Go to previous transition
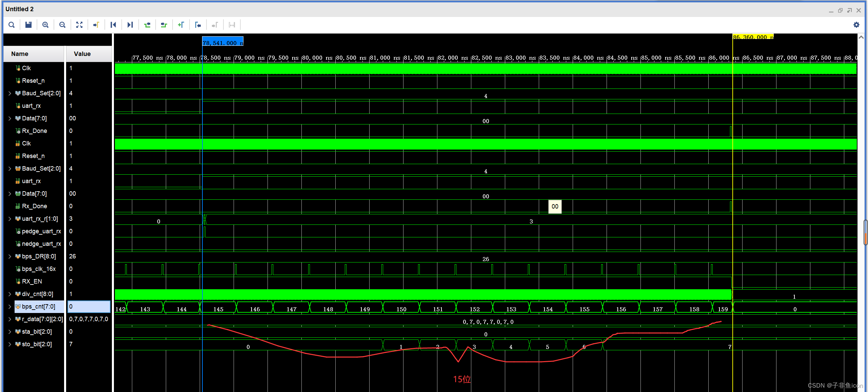 coord(147,25)
